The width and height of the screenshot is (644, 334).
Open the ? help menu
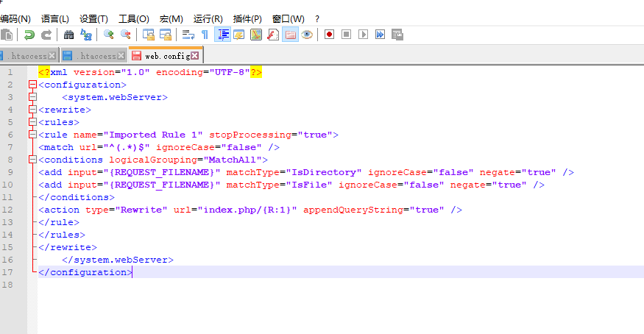click(317, 19)
